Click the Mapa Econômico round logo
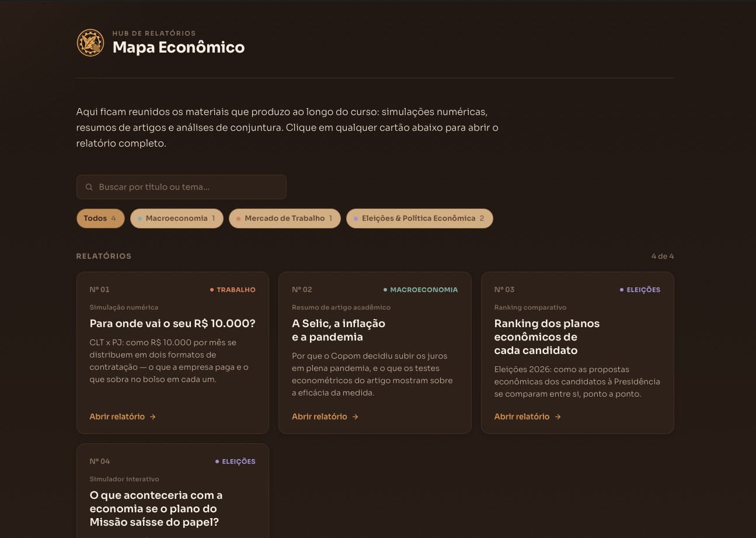This screenshot has height=538, width=756. (90, 43)
